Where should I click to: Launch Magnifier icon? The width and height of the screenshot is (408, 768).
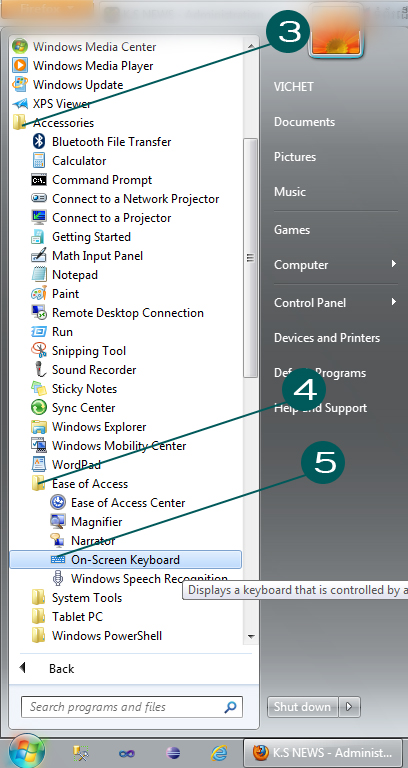click(58, 522)
